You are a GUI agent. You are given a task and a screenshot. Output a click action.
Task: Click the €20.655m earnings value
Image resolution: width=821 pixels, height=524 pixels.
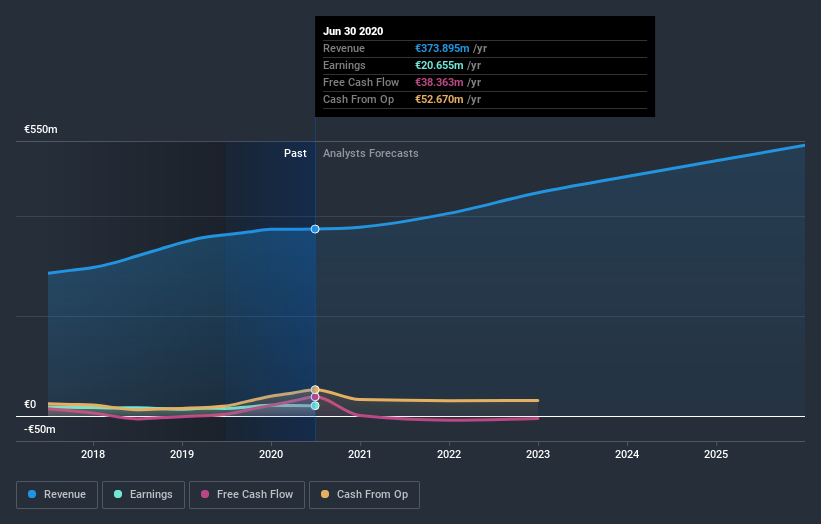click(x=439, y=65)
